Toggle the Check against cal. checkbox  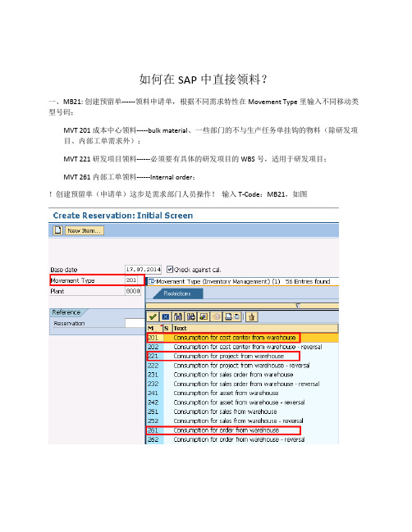tap(170, 270)
